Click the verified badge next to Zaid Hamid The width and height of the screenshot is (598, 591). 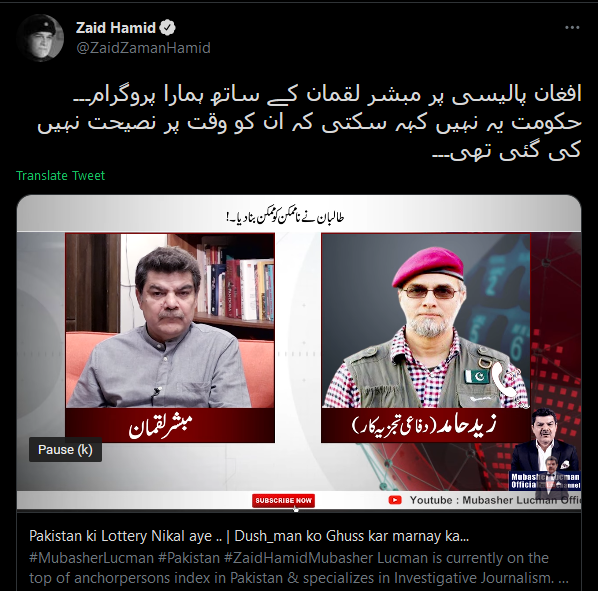[x=167, y=28]
